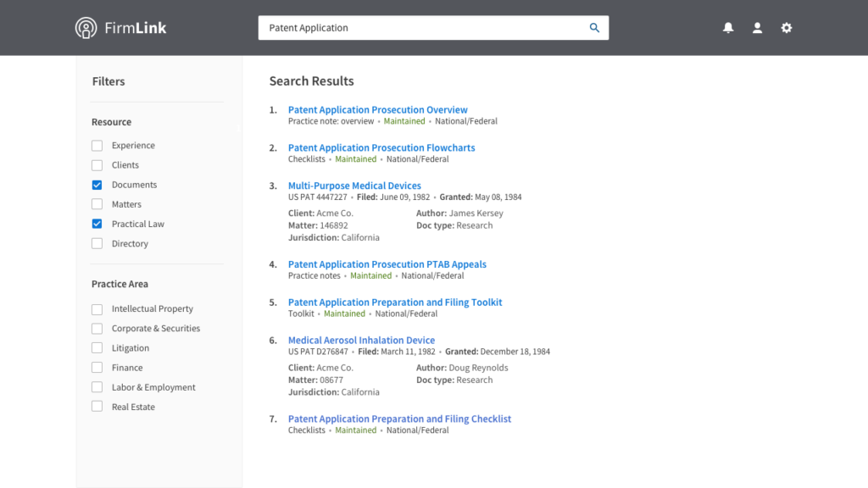Tick the Matters checkbox
Screen dimensions: 868x488
point(97,204)
